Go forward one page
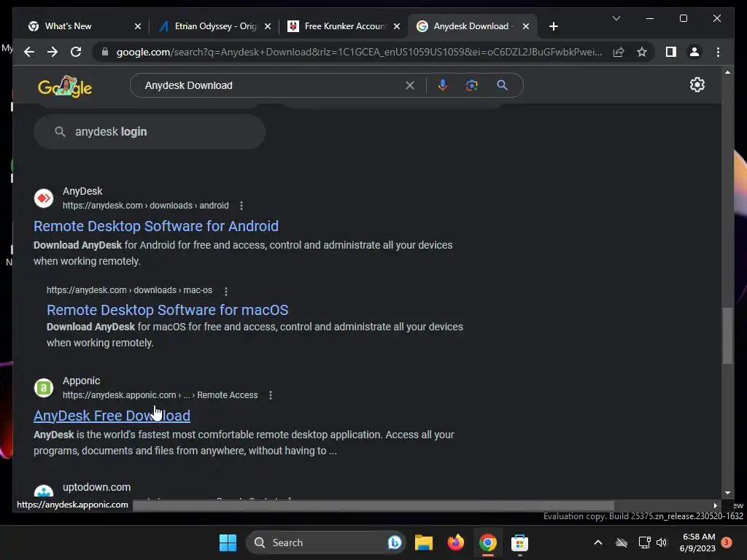The height and width of the screenshot is (560, 747). 53,52
